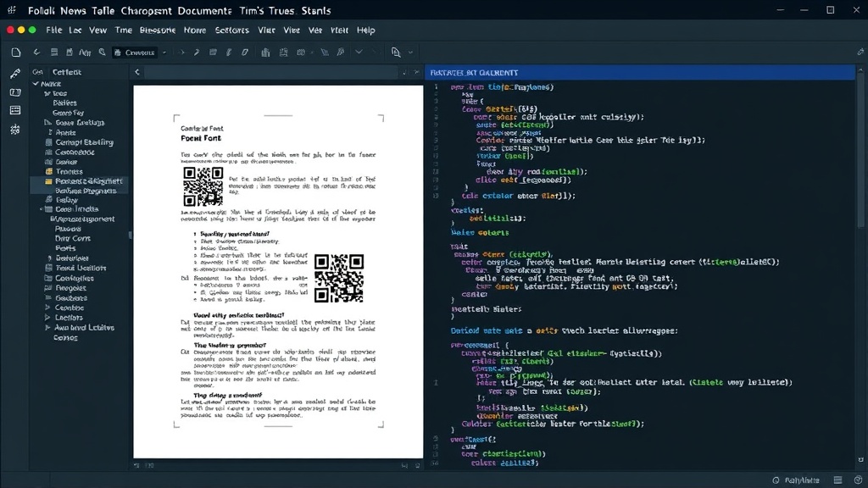Image resolution: width=868 pixels, height=488 pixels.
Task: Click the yellow folder icon beside 'Trontes'
Action: click(x=48, y=171)
